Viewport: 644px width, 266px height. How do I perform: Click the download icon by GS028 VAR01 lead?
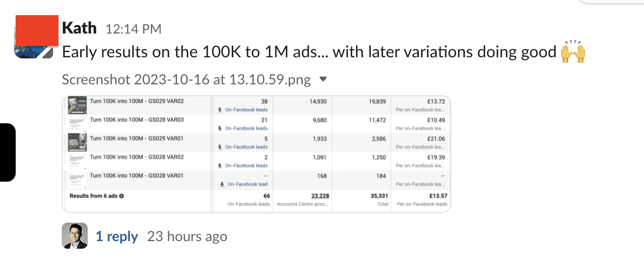point(222,184)
